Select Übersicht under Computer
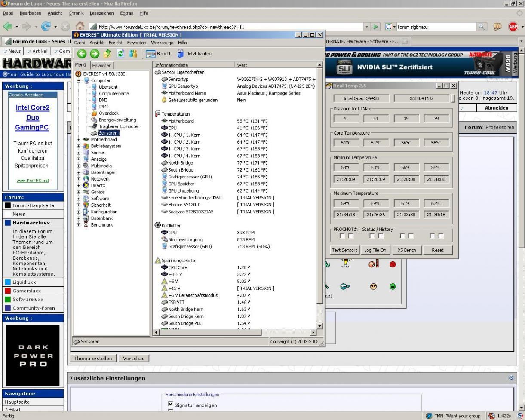This screenshot has width=525, height=420. (x=108, y=87)
